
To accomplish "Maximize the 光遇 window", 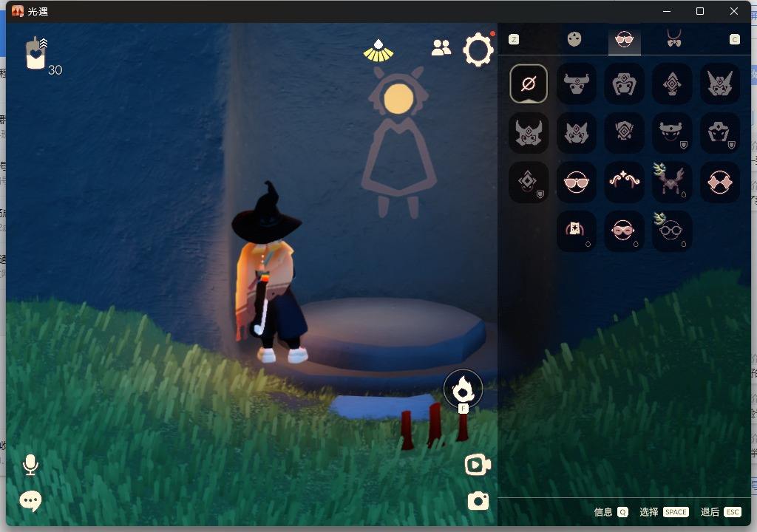I will pyautogui.click(x=700, y=11).
